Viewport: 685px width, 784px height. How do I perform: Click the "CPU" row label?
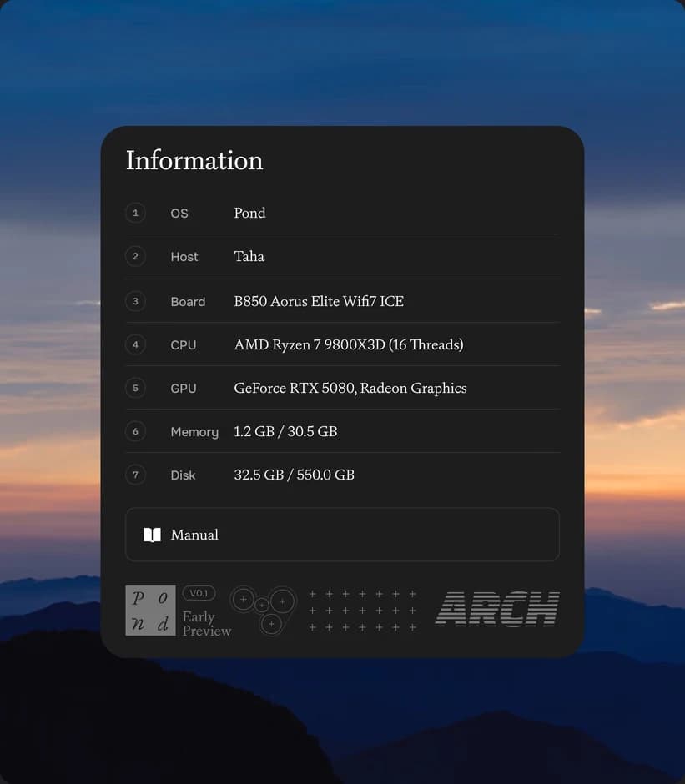183,345
